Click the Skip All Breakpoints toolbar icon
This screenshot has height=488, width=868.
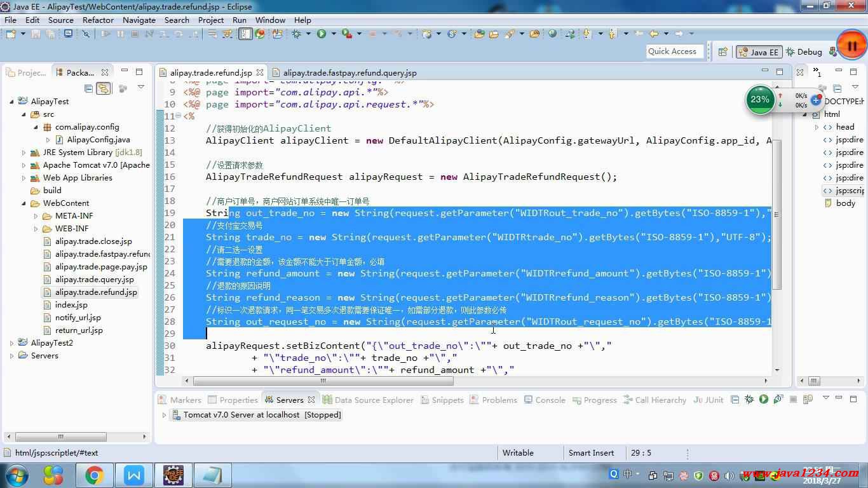pos(86,34)
